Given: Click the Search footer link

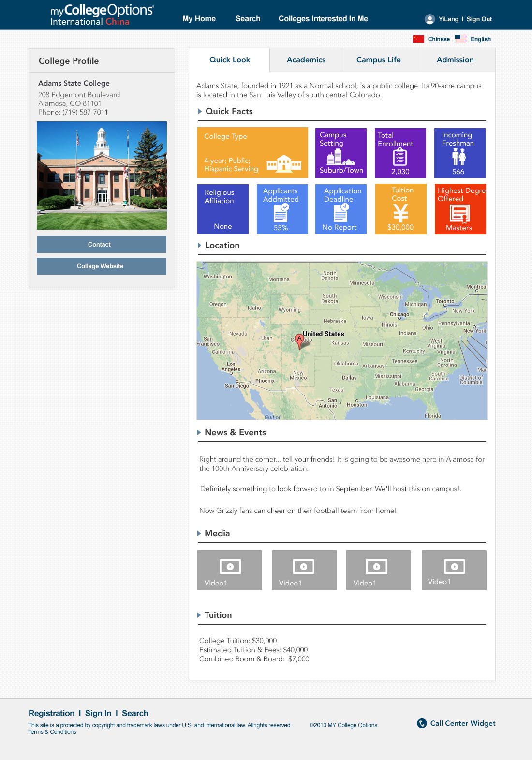Looking at the screenshot, I should point(135,713).
